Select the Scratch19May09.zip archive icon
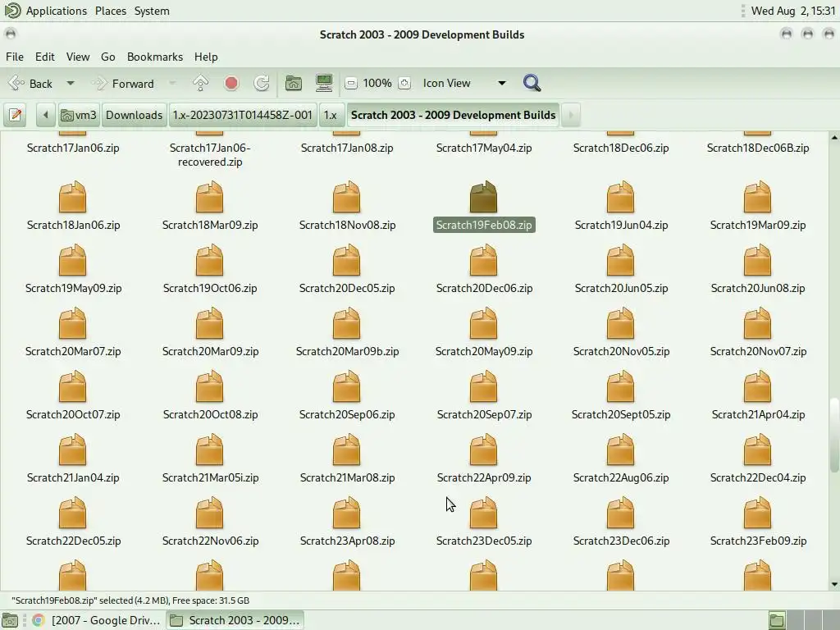Screen dimensions: 840x630 click(72, 260)
